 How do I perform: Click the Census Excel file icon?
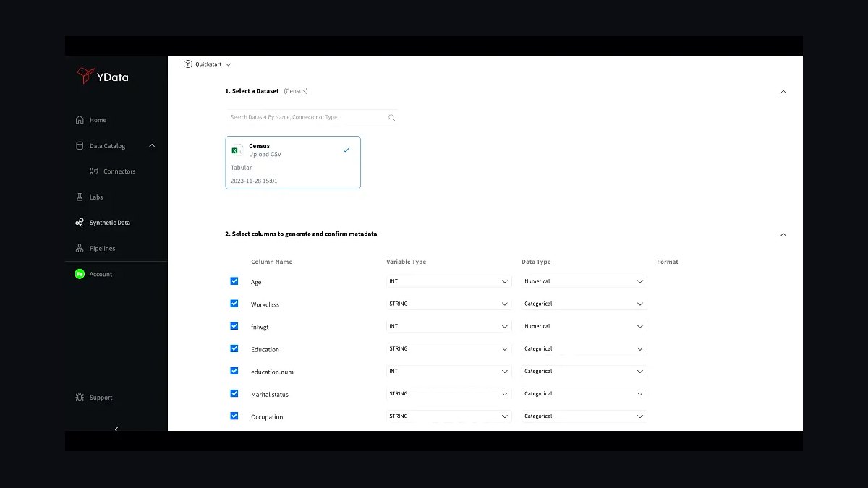[x=236, y=150]
